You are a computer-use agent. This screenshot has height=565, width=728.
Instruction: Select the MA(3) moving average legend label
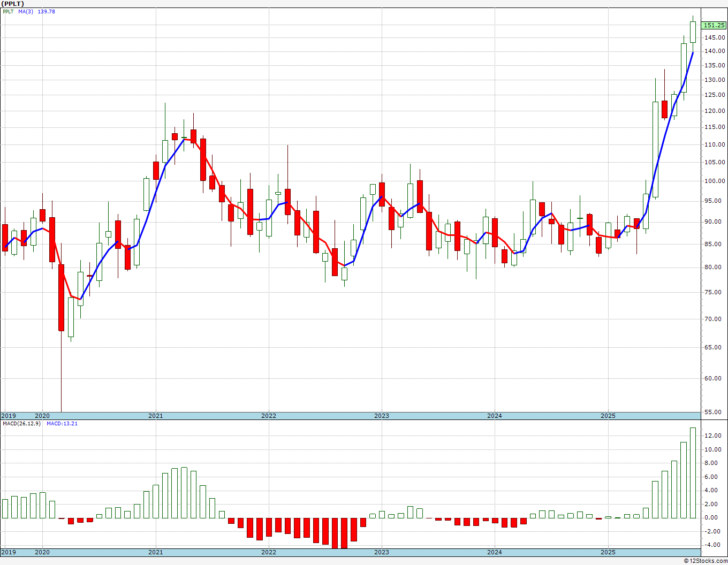point(25,11)
